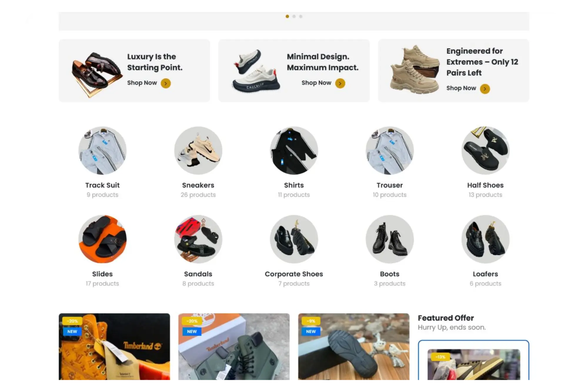The height and width of the screenshot is (392, 588).
Task: Click the Corporate Shoes category title
Action: click(x=294, y=274)
